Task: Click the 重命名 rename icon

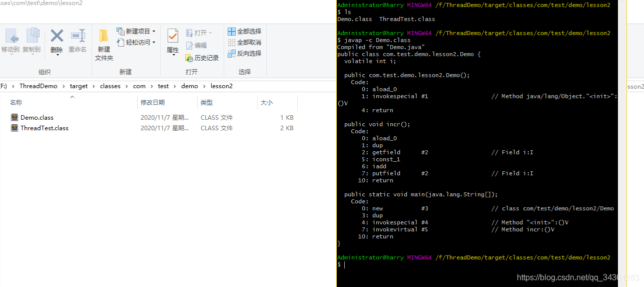Action: (x=78, y=36)
